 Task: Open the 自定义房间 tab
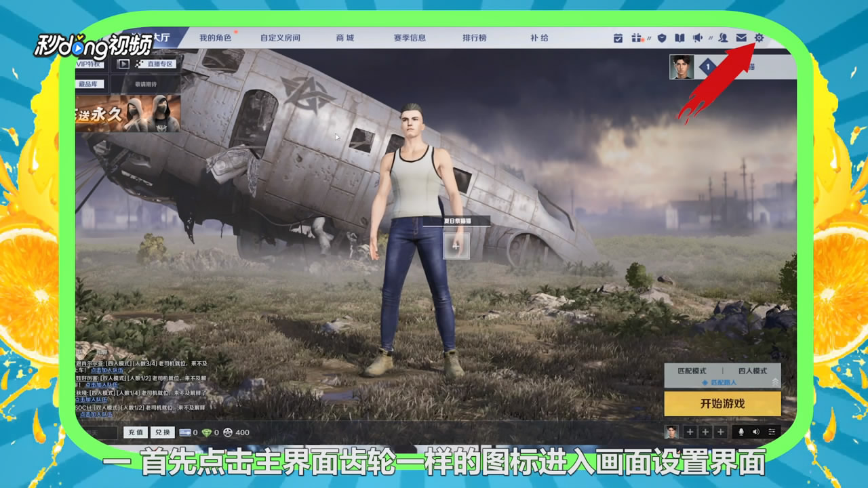pyautogui.click(x=280, y=38)
